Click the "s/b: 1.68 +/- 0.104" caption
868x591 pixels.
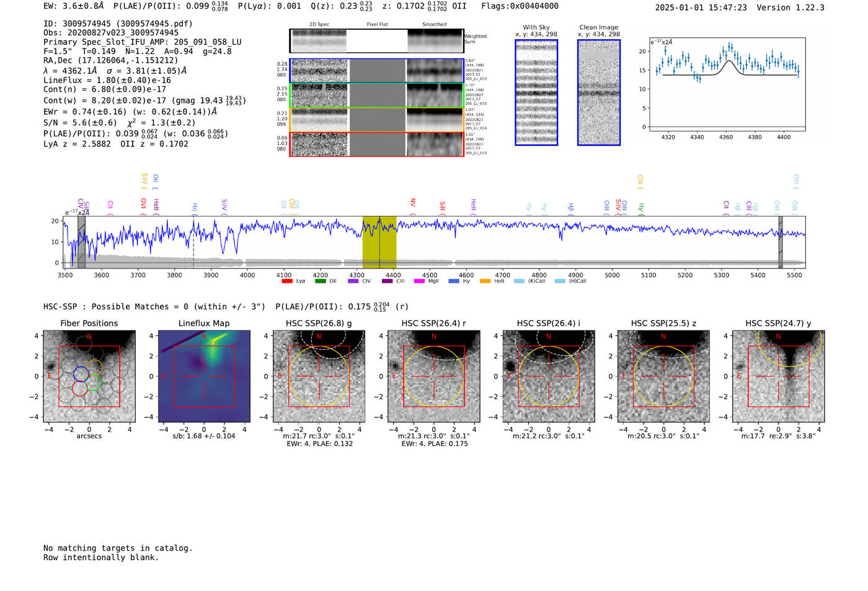point(204,436)
